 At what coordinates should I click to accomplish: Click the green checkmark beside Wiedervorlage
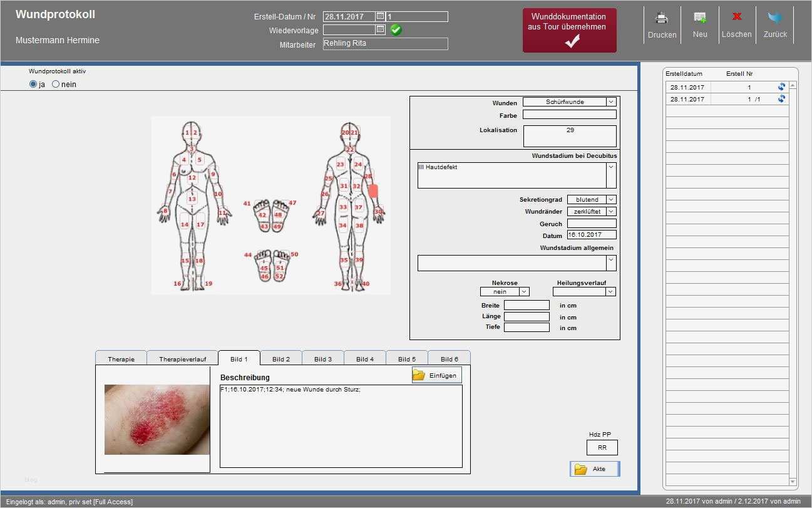[x=396, y=29]
